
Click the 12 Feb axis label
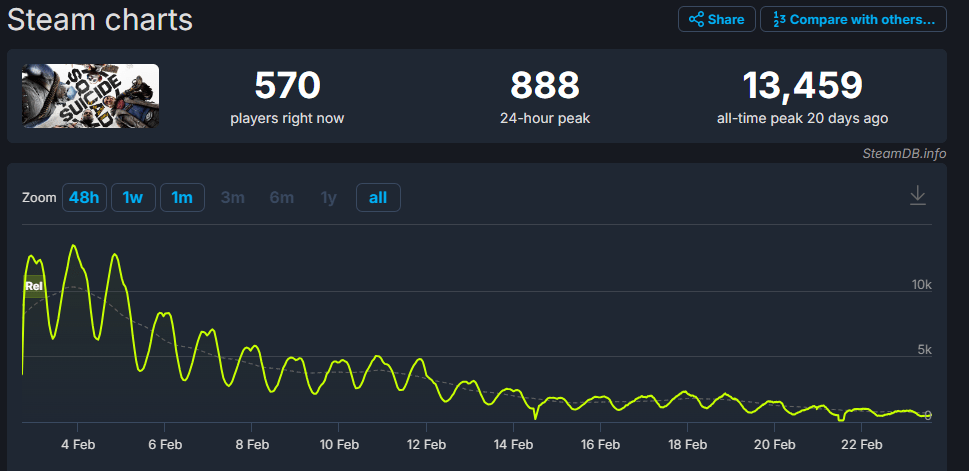click(x=426, y=444)
